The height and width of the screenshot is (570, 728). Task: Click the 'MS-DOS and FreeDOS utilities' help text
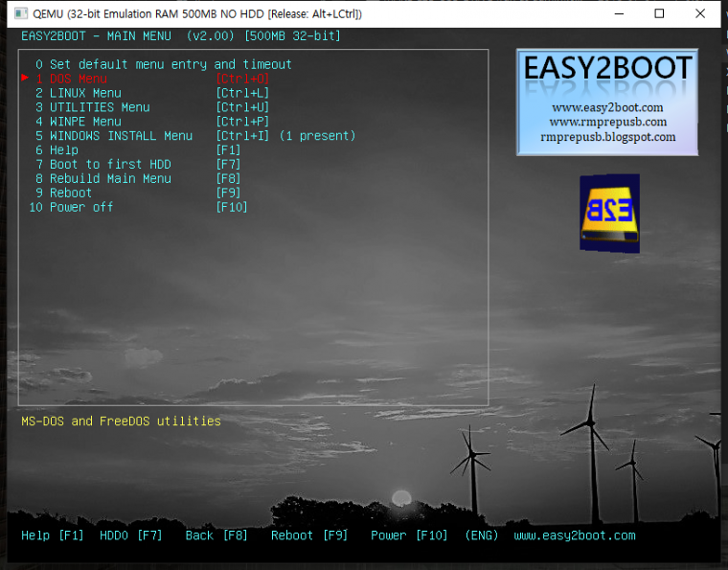click(x=122, y=421)
